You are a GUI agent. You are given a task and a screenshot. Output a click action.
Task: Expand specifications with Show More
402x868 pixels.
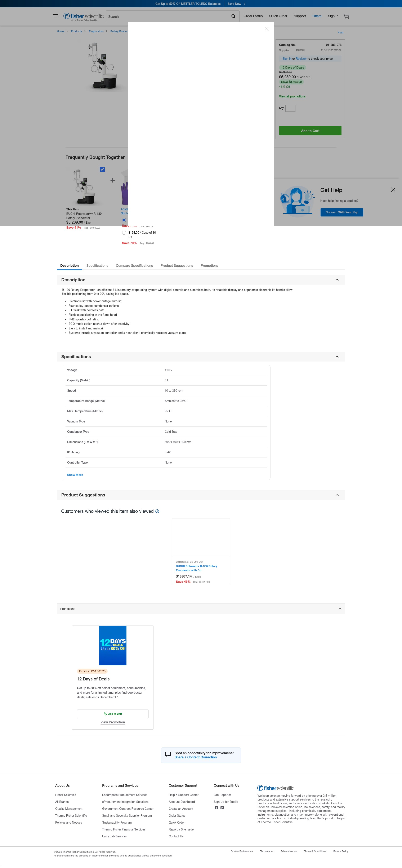[x=75, y=475]
